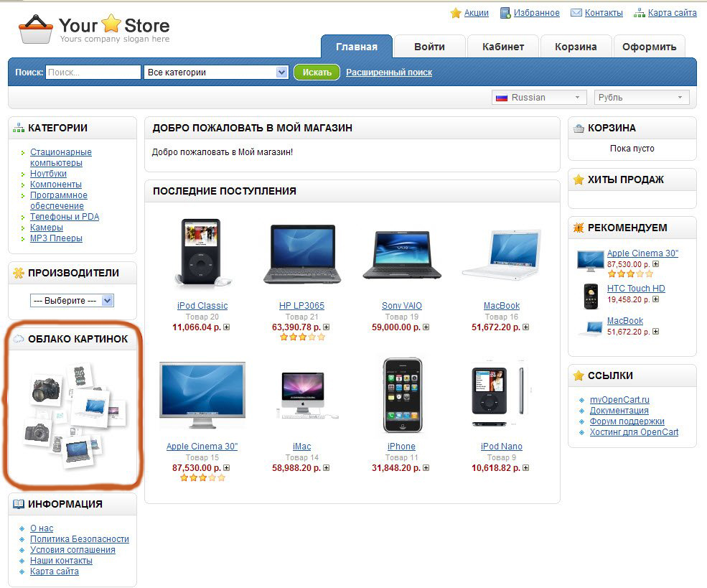This screenshot has width=707, height=588.
Task: Click the star icon next to Акции
Action: pos(456,13)
